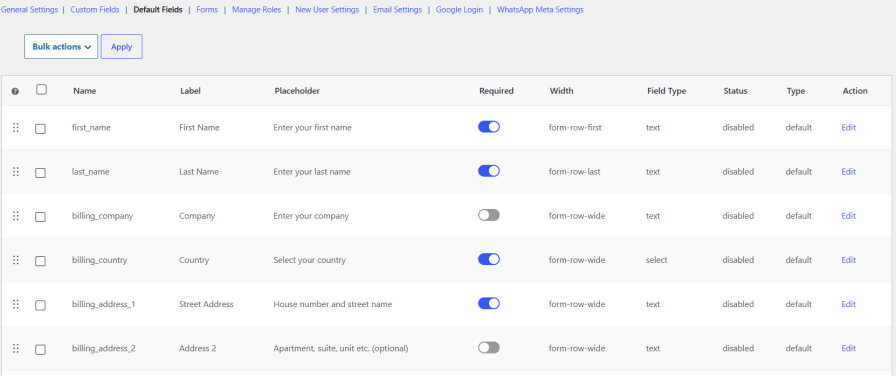The width and height of the screenshot is (896, 376).
Task: Open the General Settings tab
Action: [30, 10]
